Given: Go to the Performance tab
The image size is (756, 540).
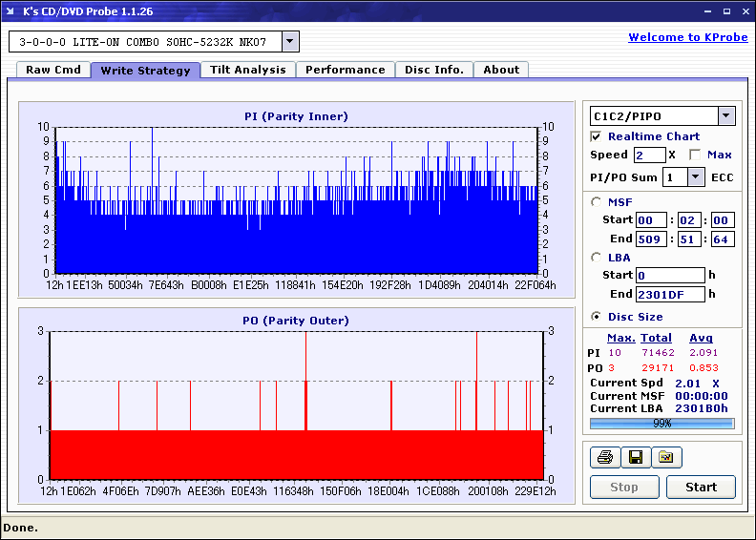Looking at the screenshot, I should point(345,70).
